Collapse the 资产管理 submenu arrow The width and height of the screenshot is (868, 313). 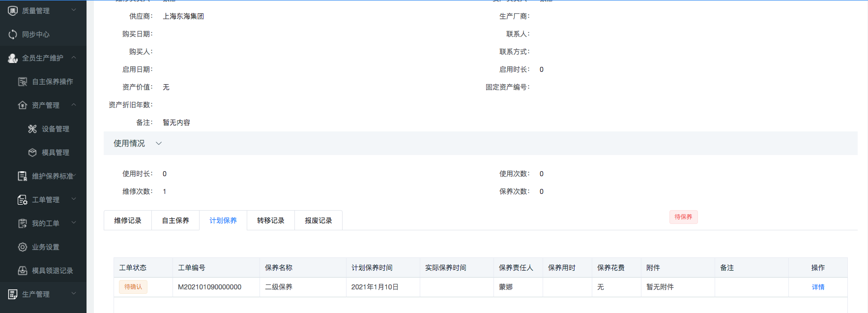point(74,105)
